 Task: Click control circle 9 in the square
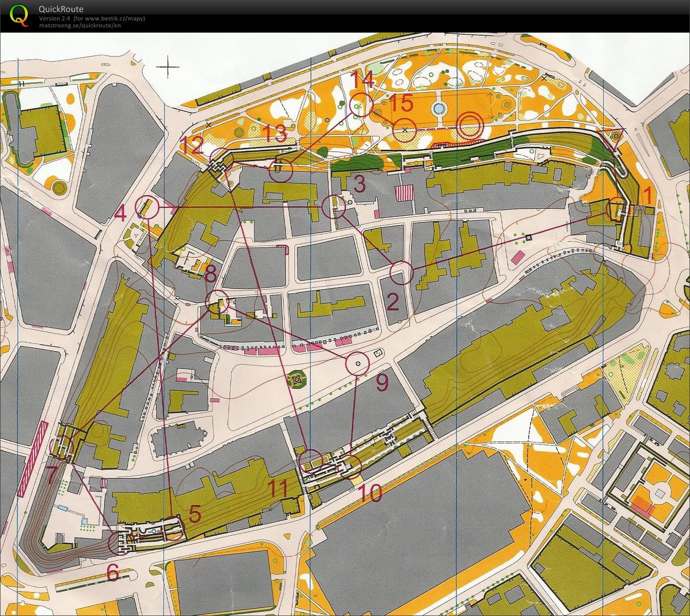(x=358, y=364)
